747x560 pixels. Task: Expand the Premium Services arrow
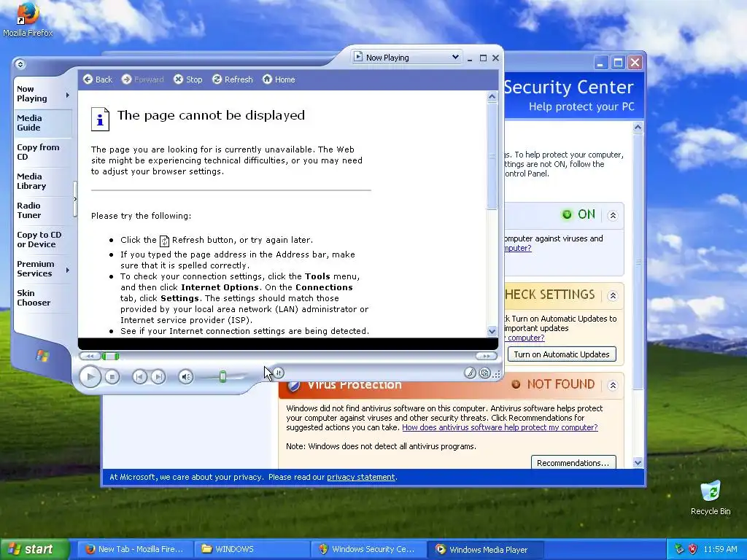pos(68,270)
